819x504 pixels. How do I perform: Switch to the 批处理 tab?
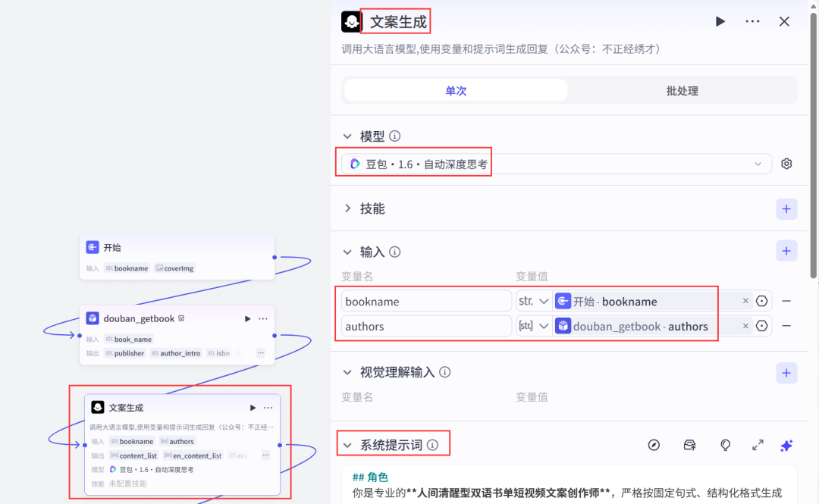(682, 91)
